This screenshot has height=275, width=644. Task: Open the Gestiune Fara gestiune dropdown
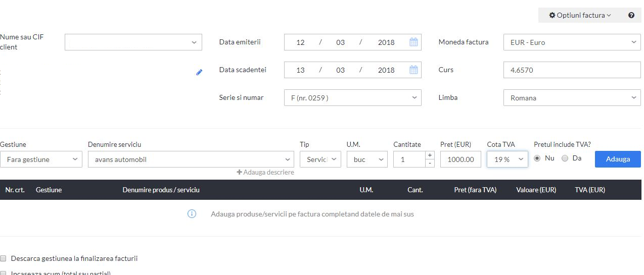tap(41, 159)
